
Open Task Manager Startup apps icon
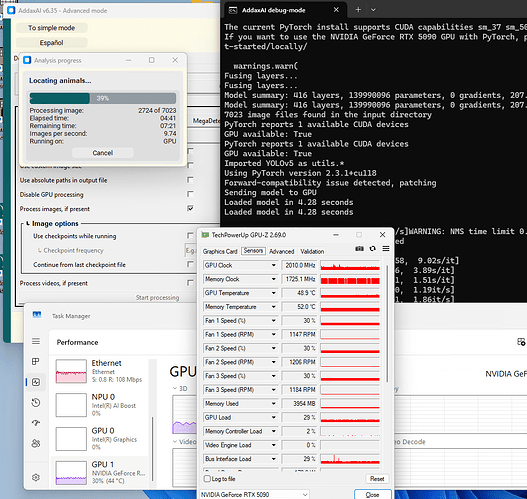(36, 423)
